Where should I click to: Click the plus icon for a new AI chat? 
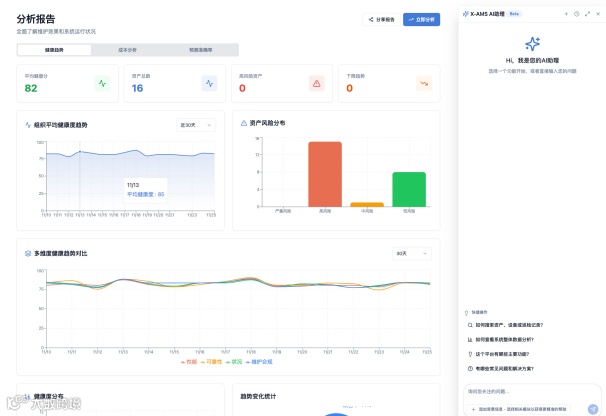coord(566,14)
